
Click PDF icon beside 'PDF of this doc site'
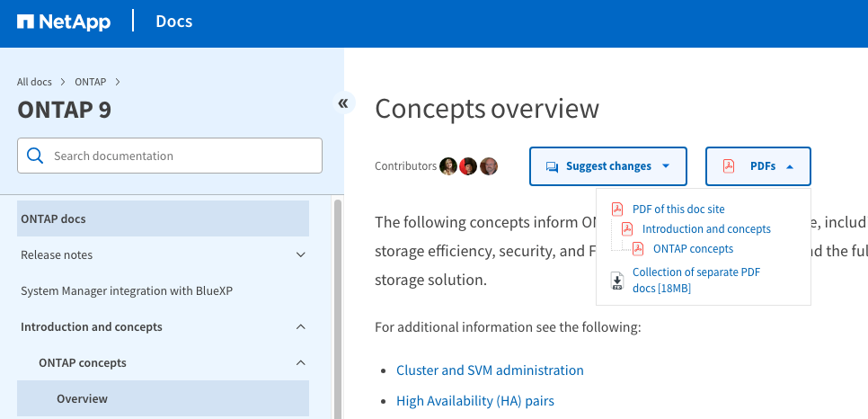click(617, 209)
